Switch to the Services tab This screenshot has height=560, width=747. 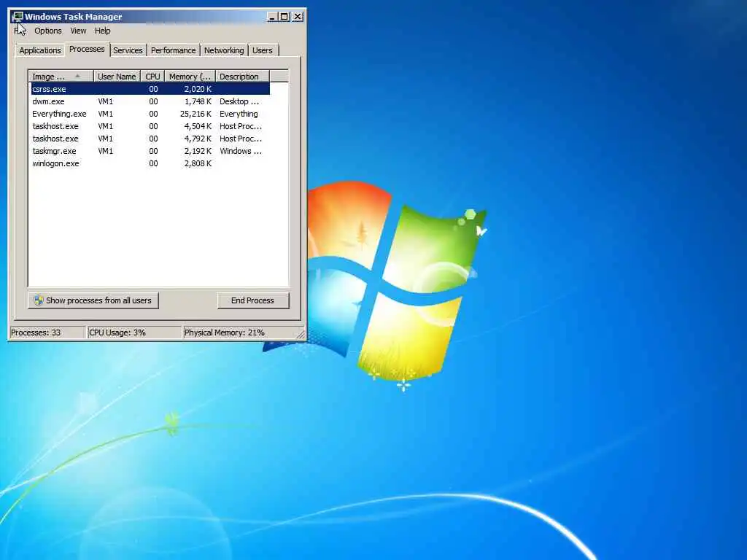point(128,50)
